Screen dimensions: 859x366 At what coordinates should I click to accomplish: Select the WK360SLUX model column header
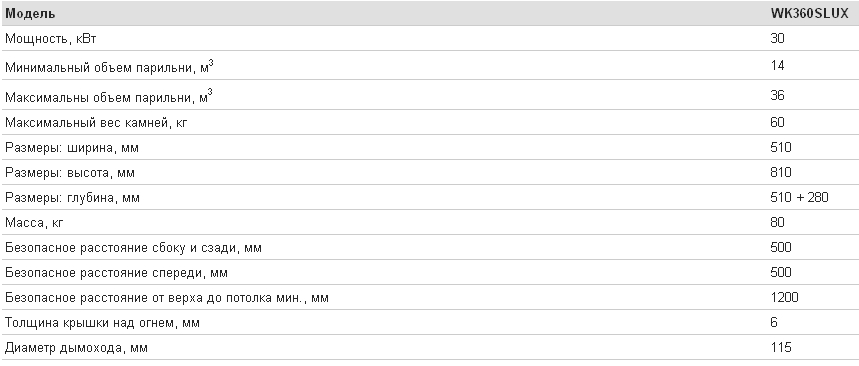tap(809, 14)
